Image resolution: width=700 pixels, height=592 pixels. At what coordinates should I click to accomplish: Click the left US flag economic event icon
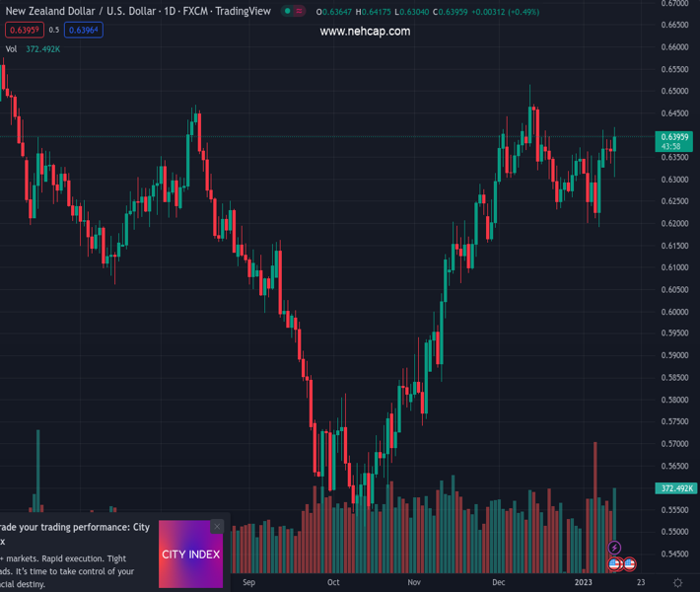[x=614, y=564]
